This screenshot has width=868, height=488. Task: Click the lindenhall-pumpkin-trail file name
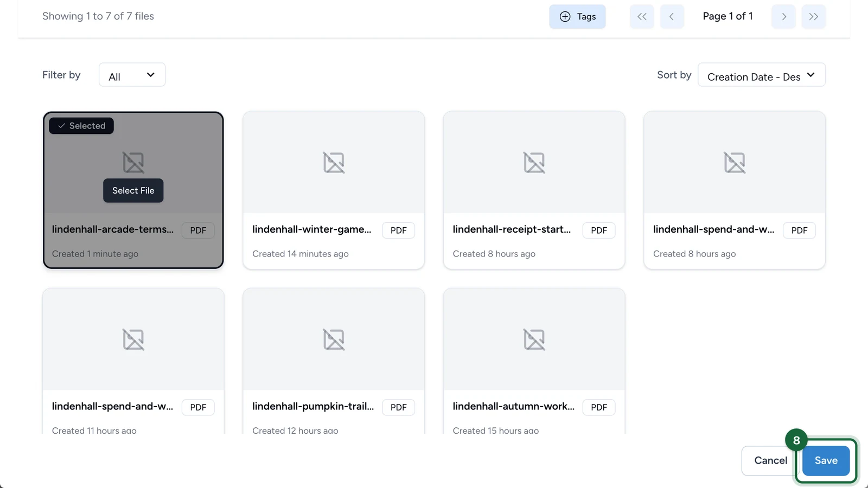point(313,406)
